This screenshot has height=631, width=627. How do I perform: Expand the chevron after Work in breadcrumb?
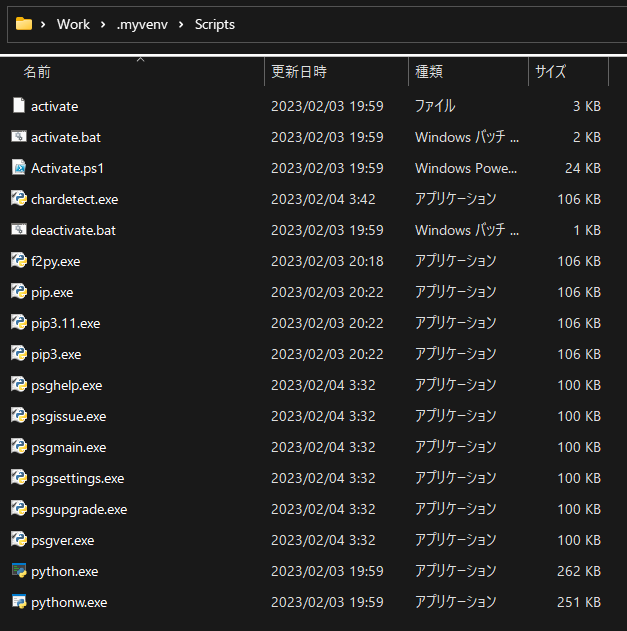[104, 24]
